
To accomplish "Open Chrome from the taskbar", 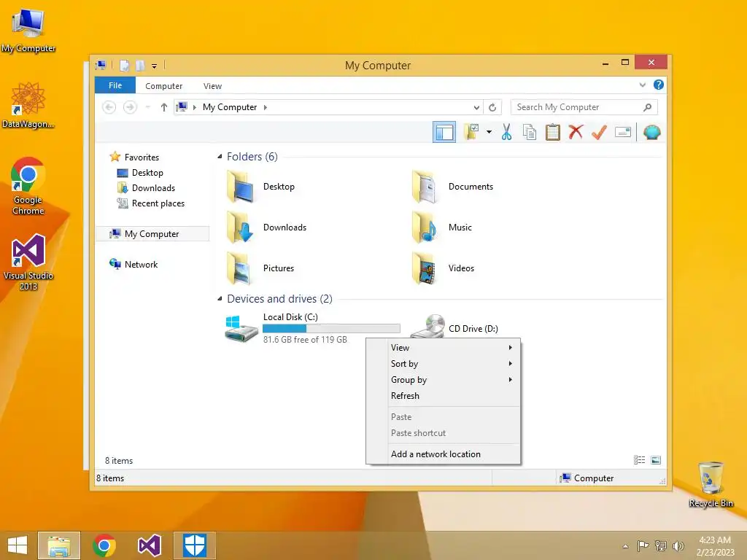I will coord(104,545).
